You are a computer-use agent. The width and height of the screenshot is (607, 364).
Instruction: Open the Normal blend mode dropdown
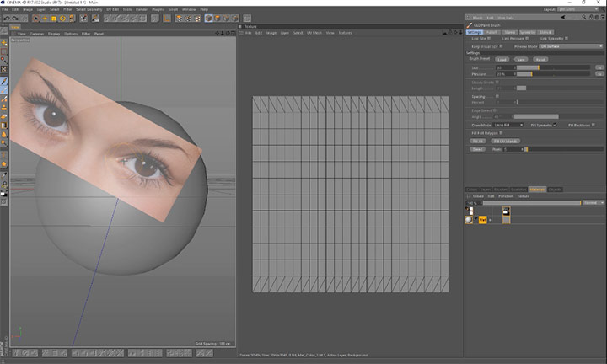[593, 203]
